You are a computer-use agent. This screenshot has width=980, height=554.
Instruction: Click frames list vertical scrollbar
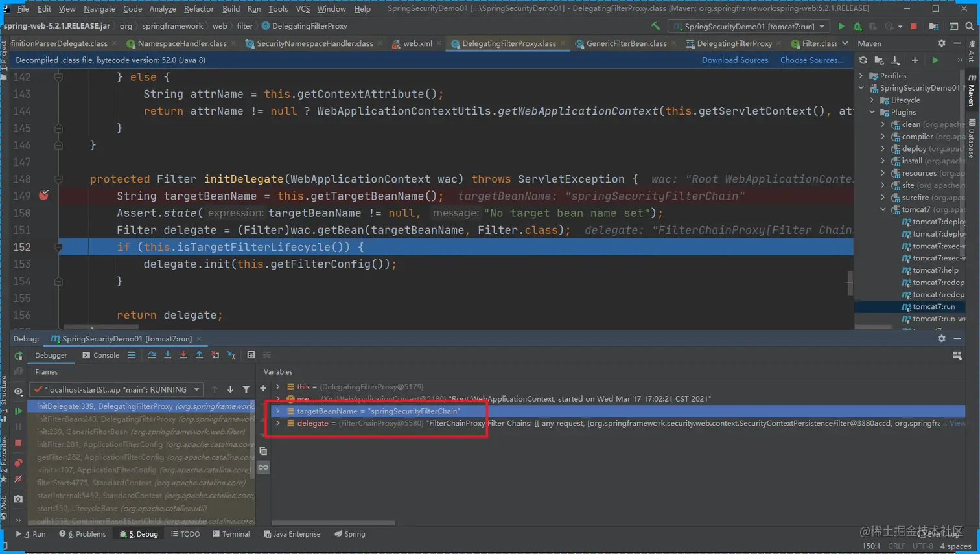point(253,441)
